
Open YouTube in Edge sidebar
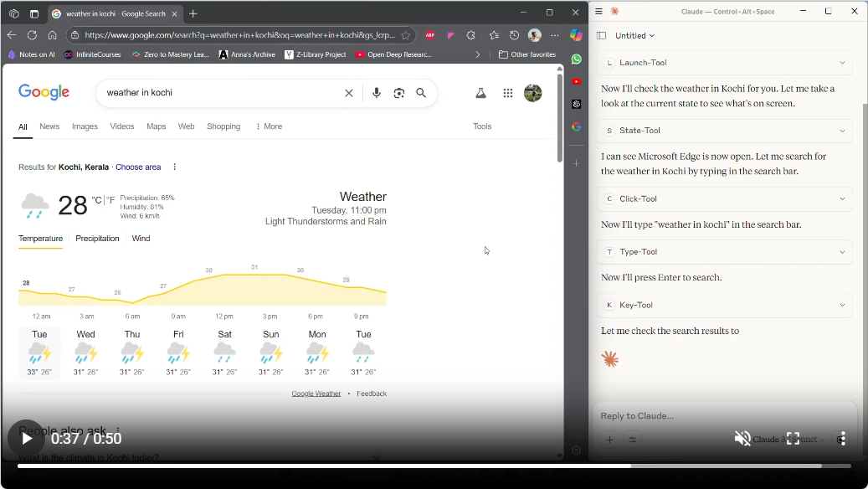coord(576,81)
